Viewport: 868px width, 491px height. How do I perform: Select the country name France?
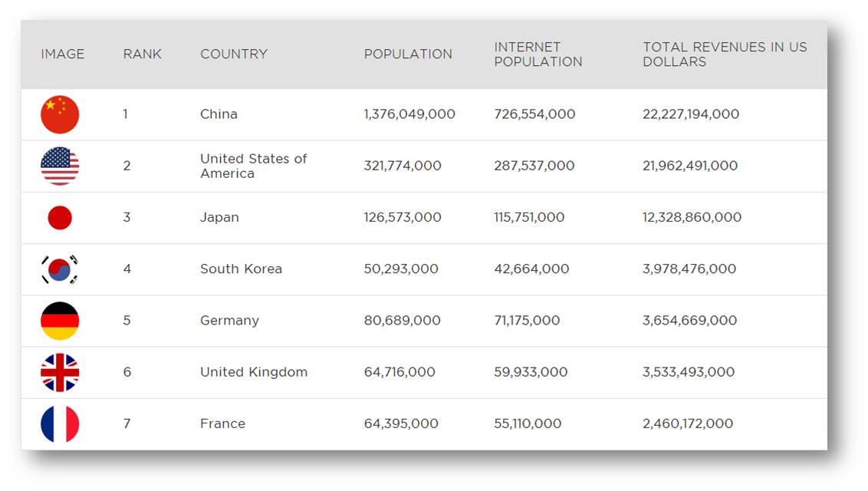click(222, 423)
